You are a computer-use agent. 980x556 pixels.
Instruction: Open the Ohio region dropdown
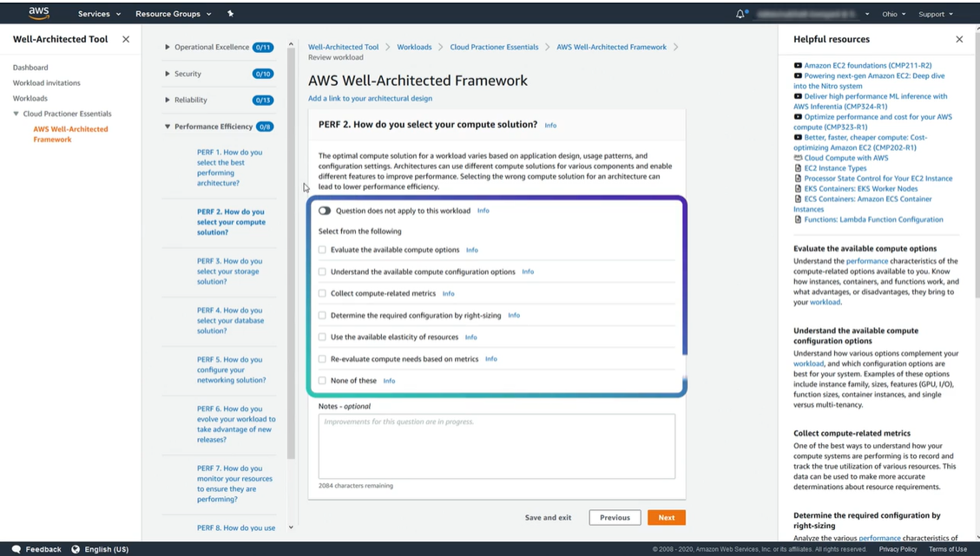(x=894, y=14)
